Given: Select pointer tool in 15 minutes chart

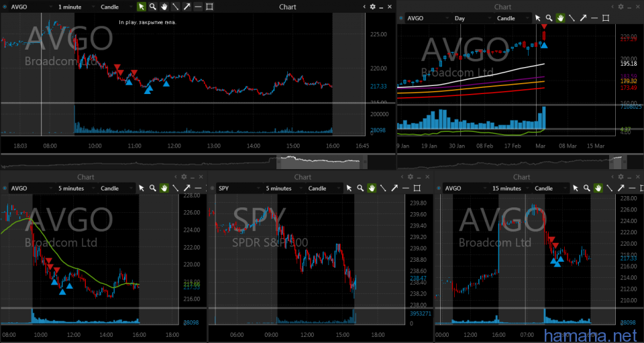Looking at the screenshot, I should (576, 188).
